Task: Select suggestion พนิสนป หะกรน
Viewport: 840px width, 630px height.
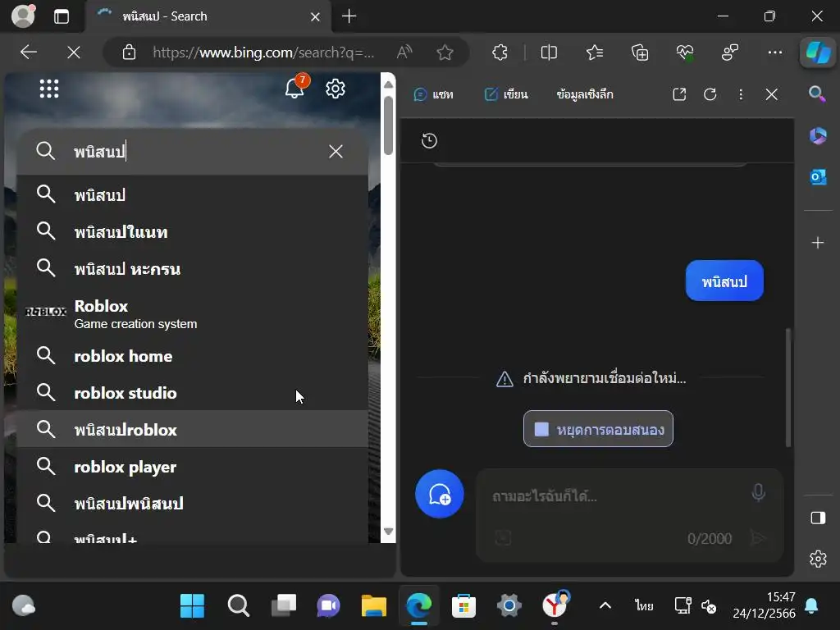Action: (x=193, y=268)
